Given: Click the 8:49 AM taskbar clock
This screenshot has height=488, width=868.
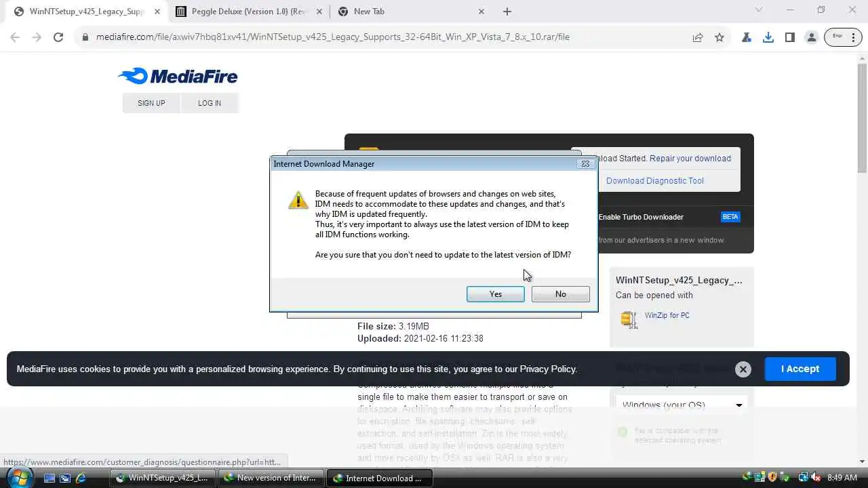Looking at the screenshot, I should click(842, 478).
